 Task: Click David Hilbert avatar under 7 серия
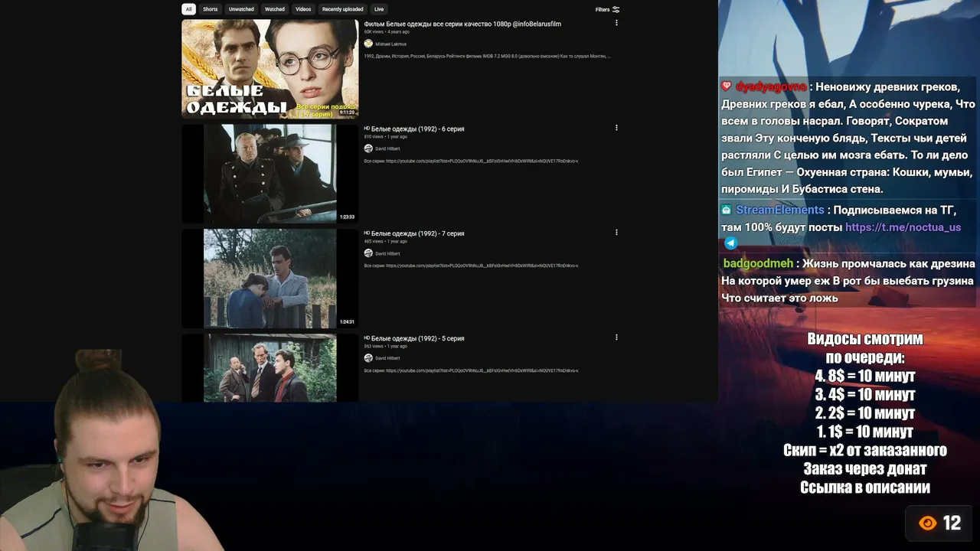[x=368, y=253]
